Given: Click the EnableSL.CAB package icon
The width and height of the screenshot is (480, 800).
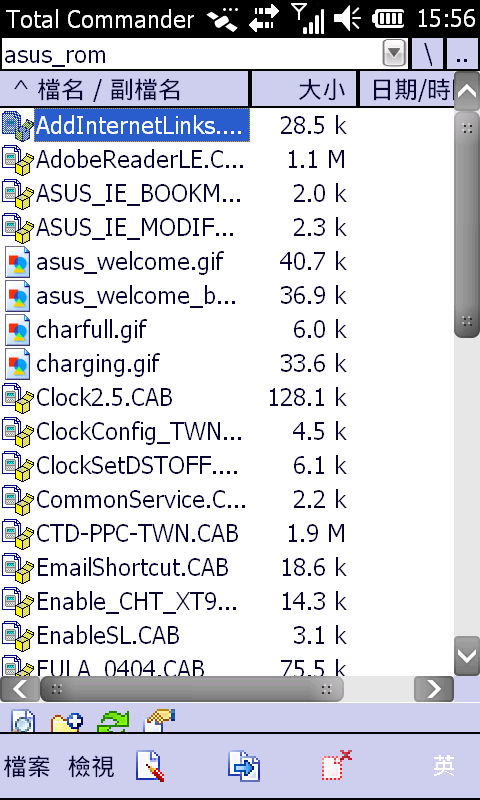Looking at the screenshot, I should (17, 636).
